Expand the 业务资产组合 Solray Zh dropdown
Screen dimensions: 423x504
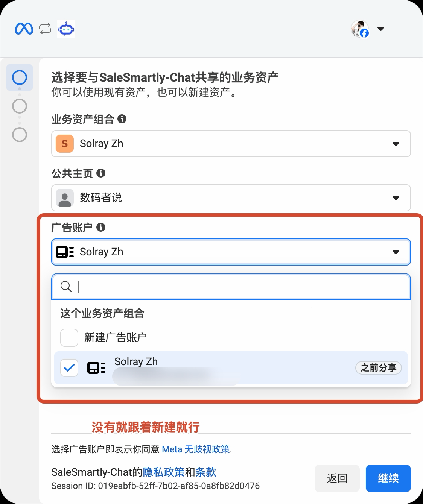point(231,144)
